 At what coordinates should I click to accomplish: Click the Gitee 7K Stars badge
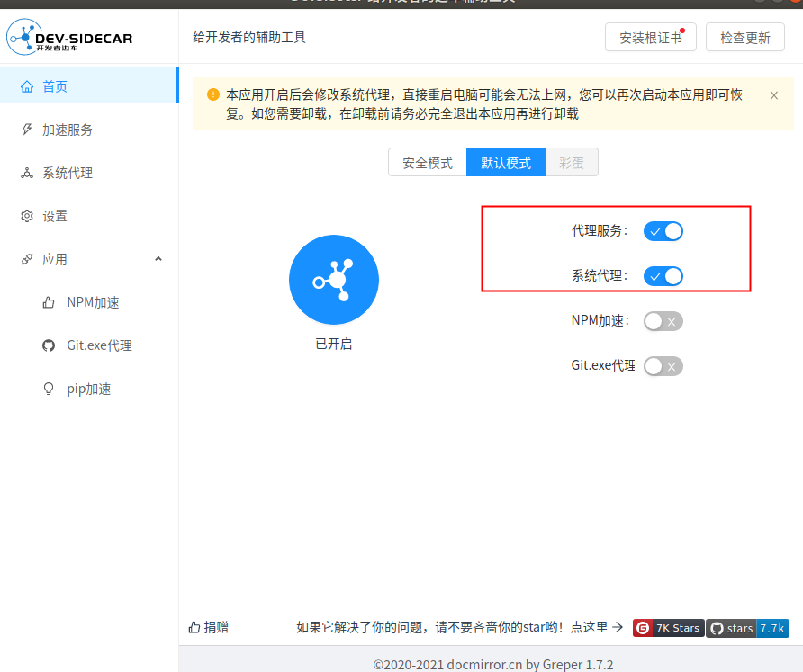coord(668,628)
